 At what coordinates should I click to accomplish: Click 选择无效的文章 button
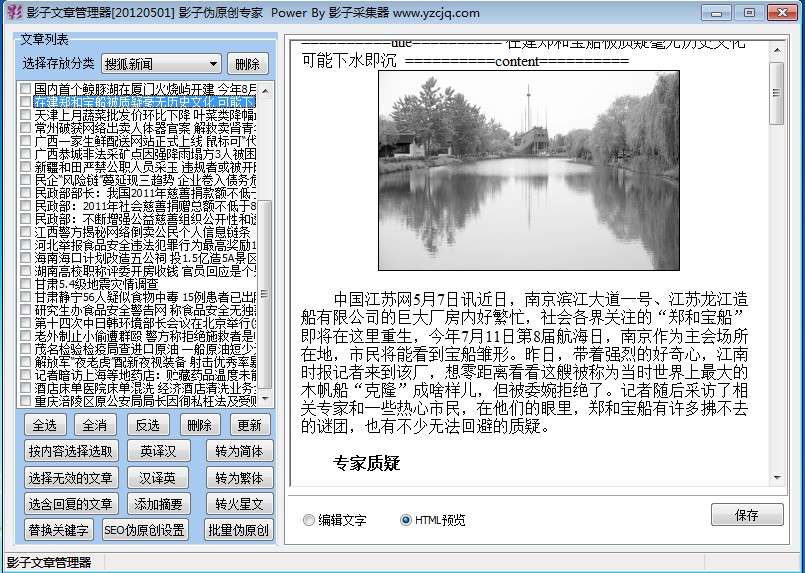point(71,478)
